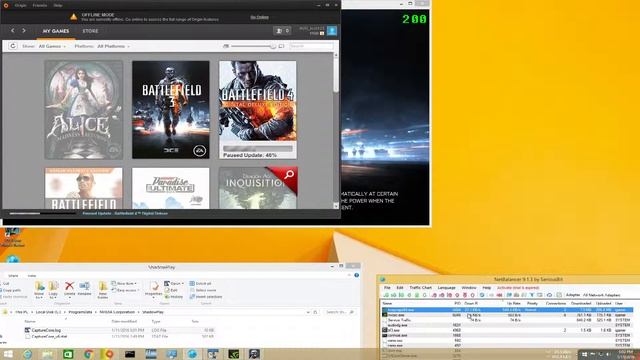Select the Service Traffic row in NetBalancer
Screen dimensions: 640x360
[507, 320]
